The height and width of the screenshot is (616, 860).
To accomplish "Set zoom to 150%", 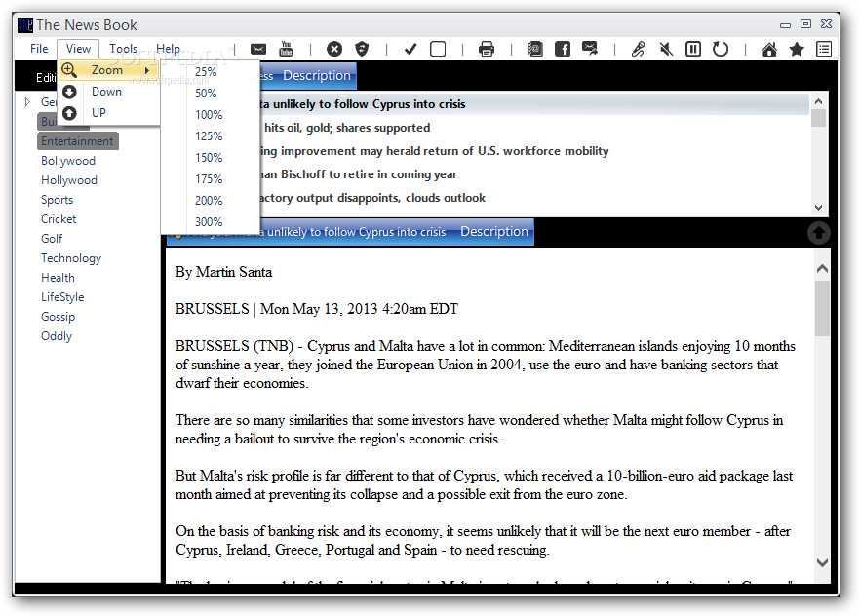I will point(209,158).
